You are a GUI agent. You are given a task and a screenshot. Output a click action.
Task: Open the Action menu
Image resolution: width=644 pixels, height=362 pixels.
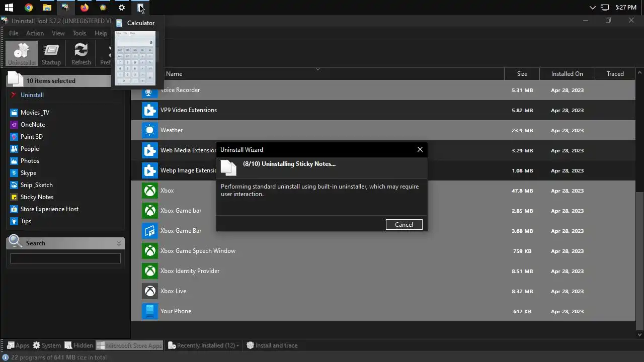pos(35,33)
